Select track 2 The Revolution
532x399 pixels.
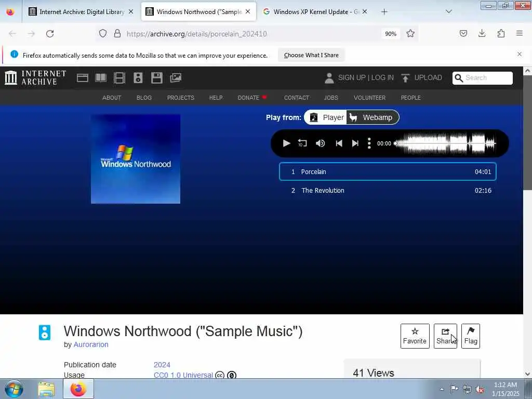point(388,190)
